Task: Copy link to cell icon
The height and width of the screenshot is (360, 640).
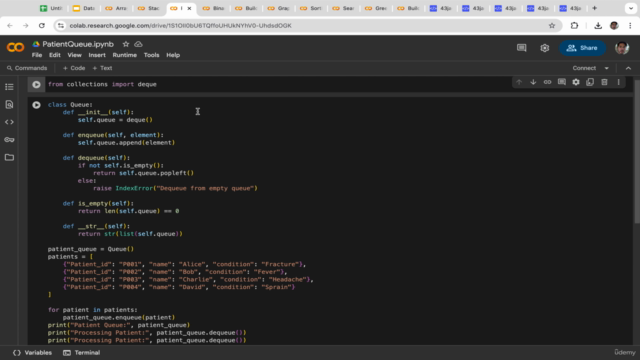Action: 547,82
